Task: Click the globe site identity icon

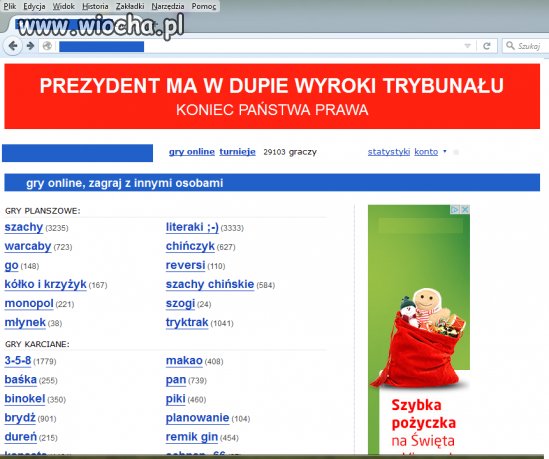Action: (47, 46)
